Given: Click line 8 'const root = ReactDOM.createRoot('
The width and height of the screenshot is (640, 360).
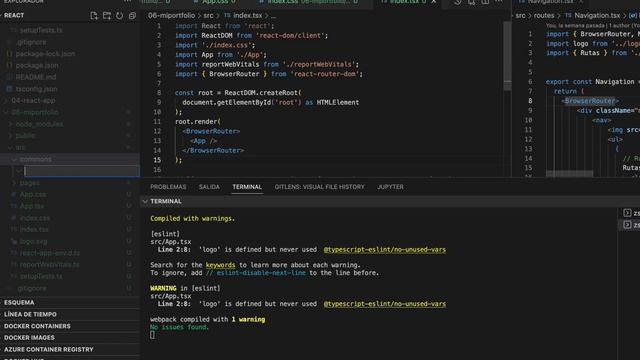Looking at the screenshot, I should pos(238,93).
